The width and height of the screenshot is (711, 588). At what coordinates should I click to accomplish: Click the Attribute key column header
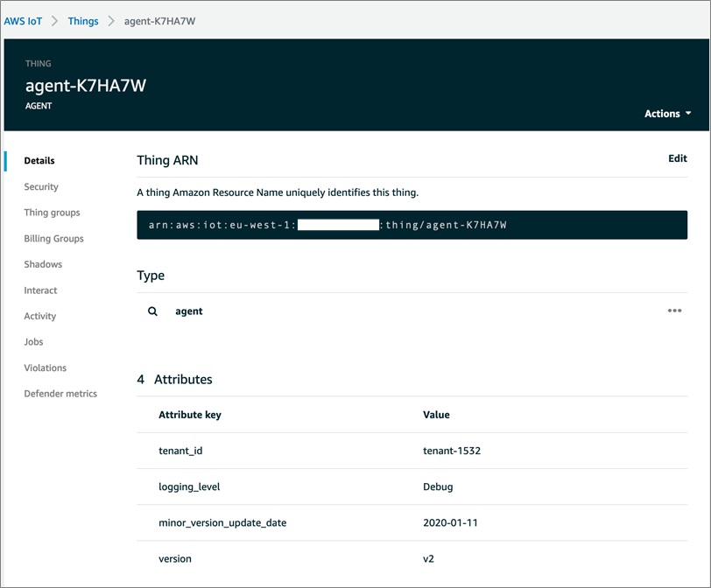[x=190, y=415]
